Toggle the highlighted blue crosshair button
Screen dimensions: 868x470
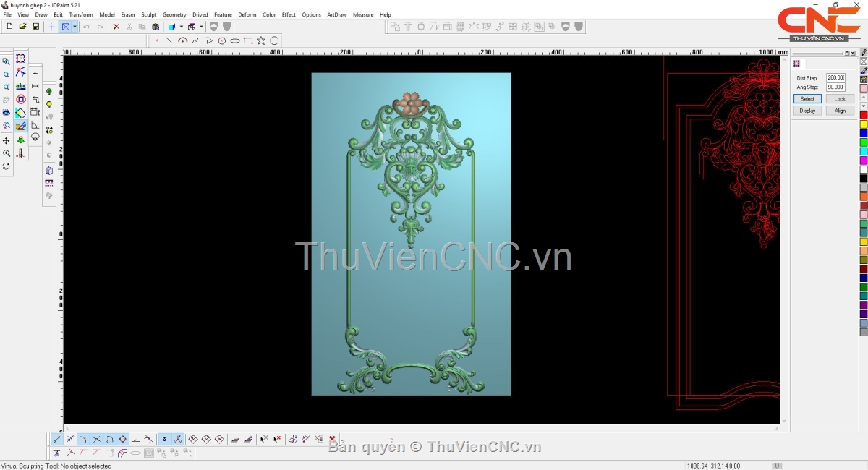pyautogui.click(x=51, y=27)
